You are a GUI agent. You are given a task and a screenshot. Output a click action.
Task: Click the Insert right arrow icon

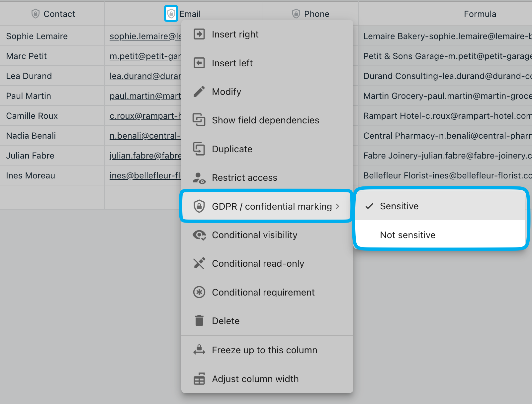point(199,34)
